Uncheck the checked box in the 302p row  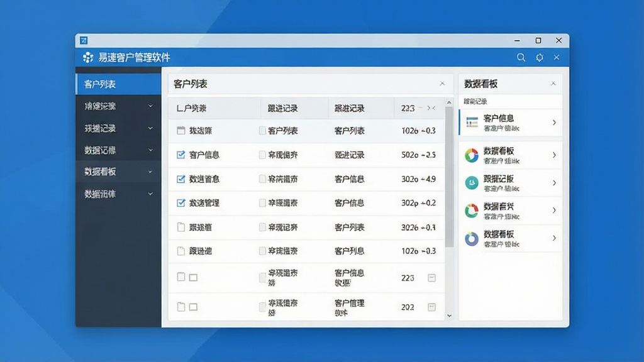(180, 203)
